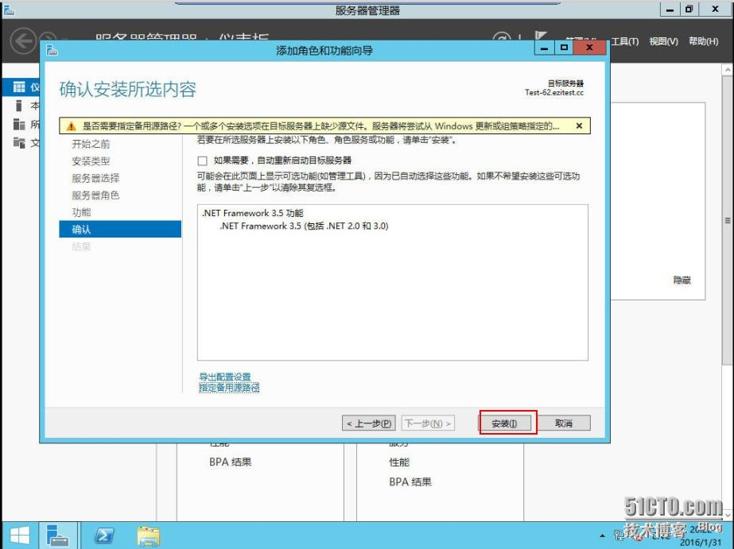Launch PowerShell from the taskbar
The image size is (734, 549).
point(105,534)
